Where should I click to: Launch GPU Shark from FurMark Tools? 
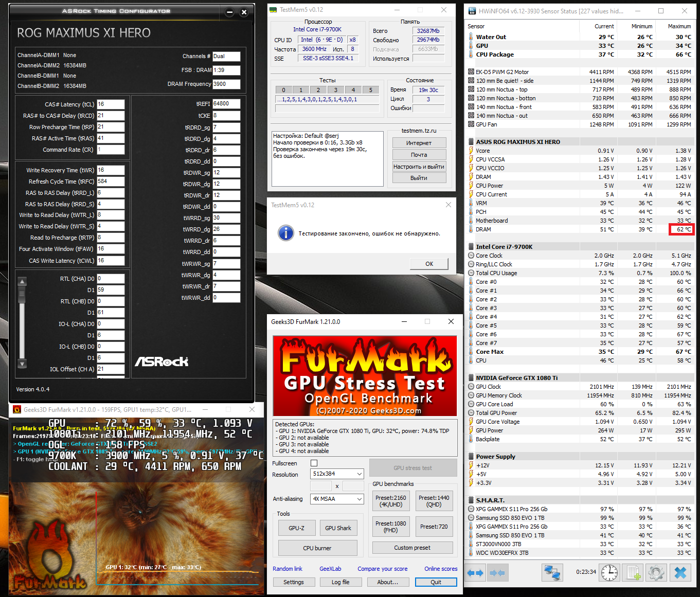pyautogui.click(x=338, y=528)
